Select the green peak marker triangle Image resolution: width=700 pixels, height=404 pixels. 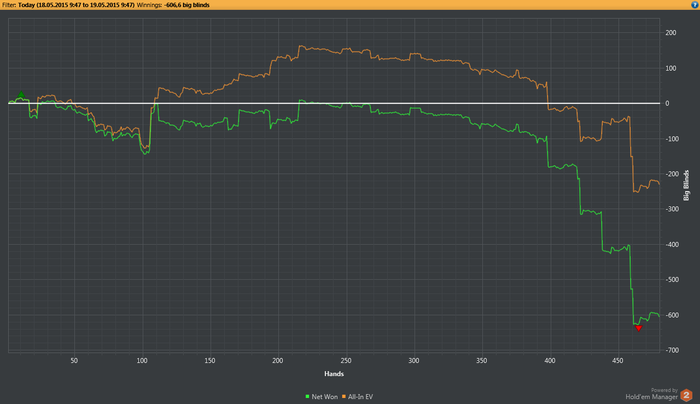[21, 95]
